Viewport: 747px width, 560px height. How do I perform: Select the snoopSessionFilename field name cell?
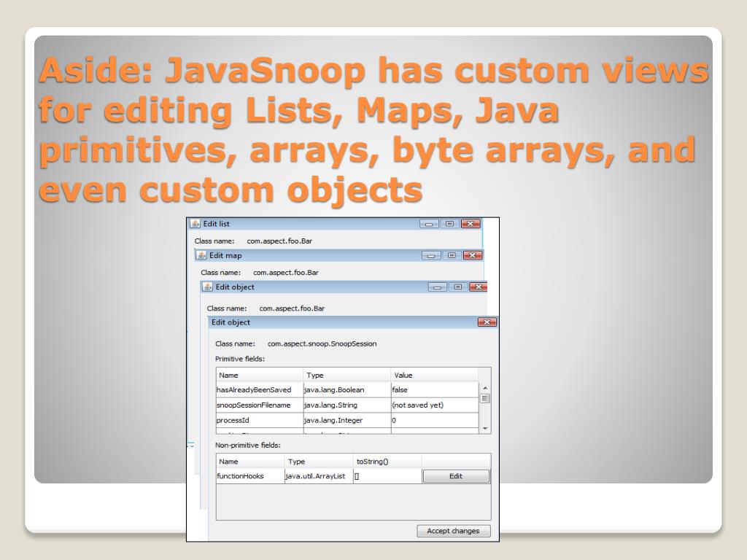(x=260, y=405)
